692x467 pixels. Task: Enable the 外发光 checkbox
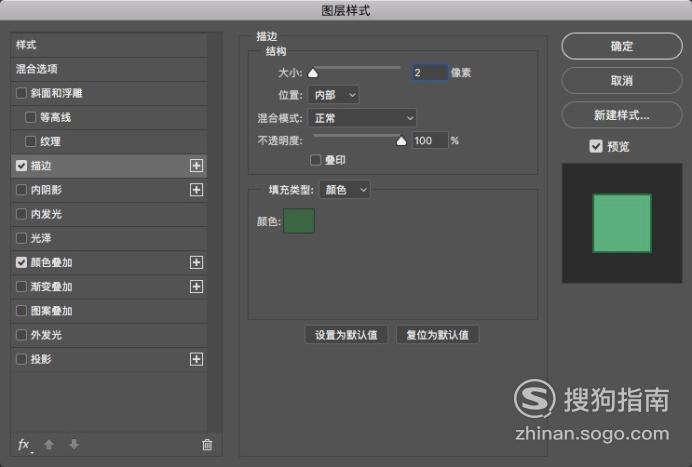click(x=21, y=335)
